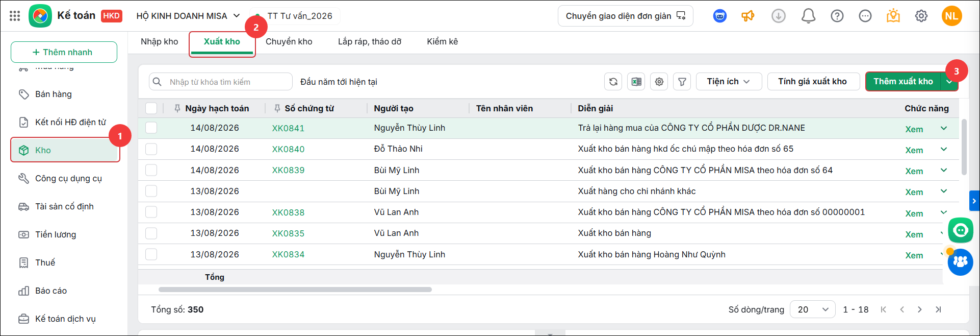Viewport: 980px width, 336px height.
Task: Click the MISA Kế toán logo
Action: (40, 16)
